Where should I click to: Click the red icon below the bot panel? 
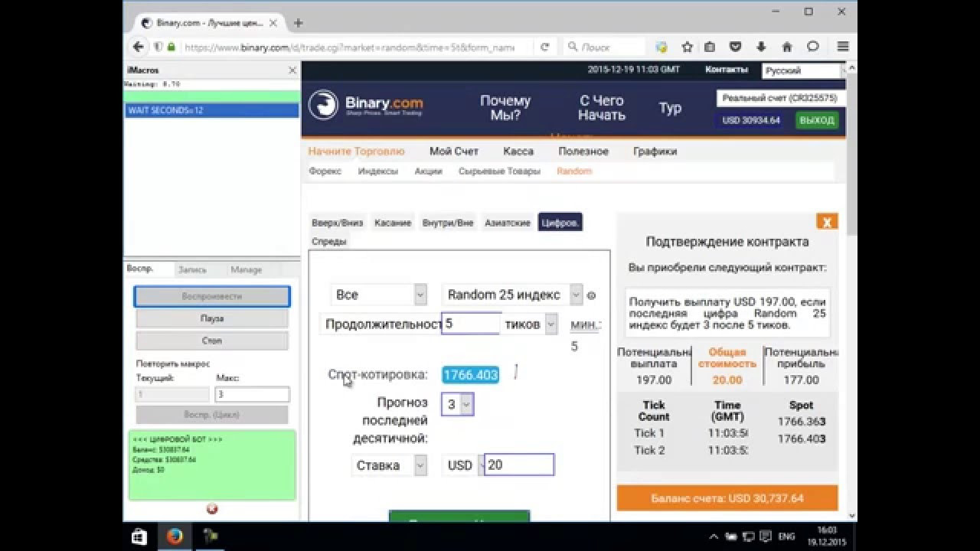pos(212,509)
